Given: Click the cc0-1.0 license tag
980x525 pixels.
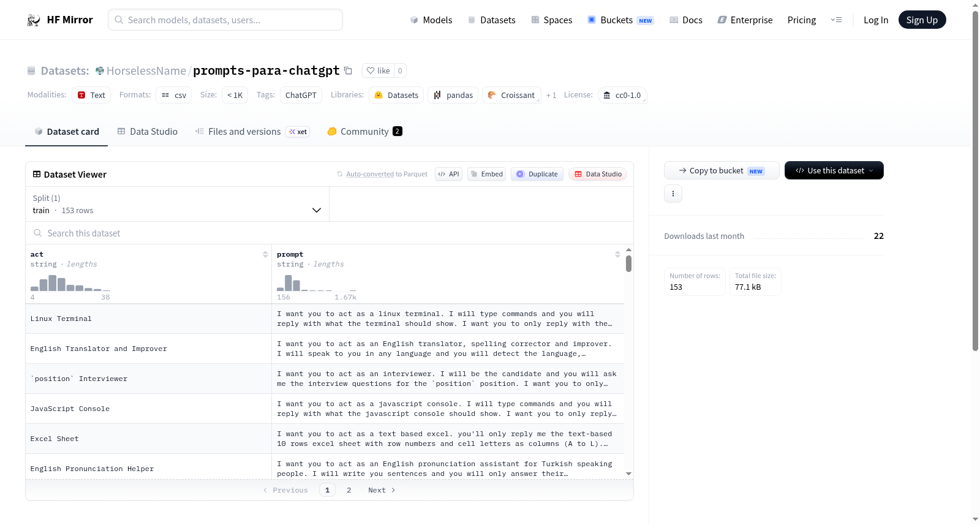Looking at the screenshot, I should (622, 95).
